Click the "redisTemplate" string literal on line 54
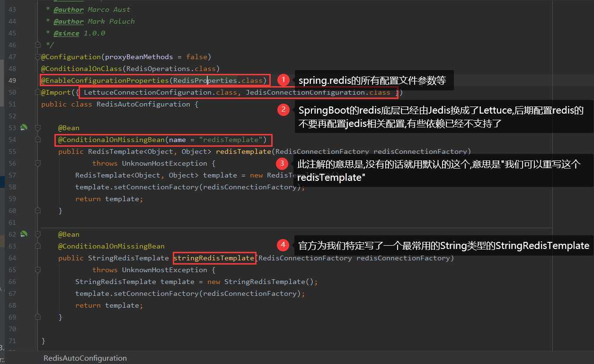Viewport: 594px width, 364px height. [231, 140]
